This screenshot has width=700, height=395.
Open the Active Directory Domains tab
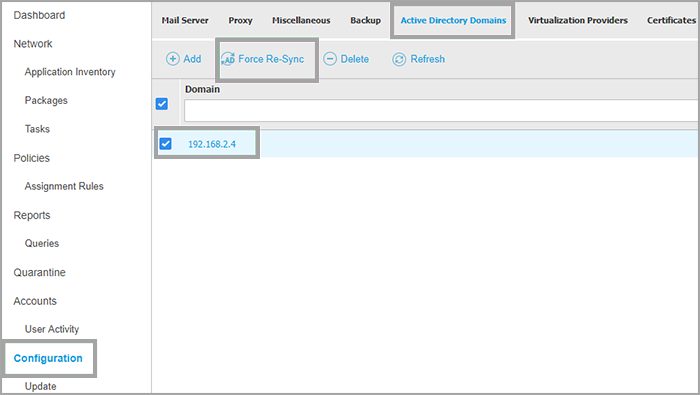pyautogui.click(x=453, y=21)
